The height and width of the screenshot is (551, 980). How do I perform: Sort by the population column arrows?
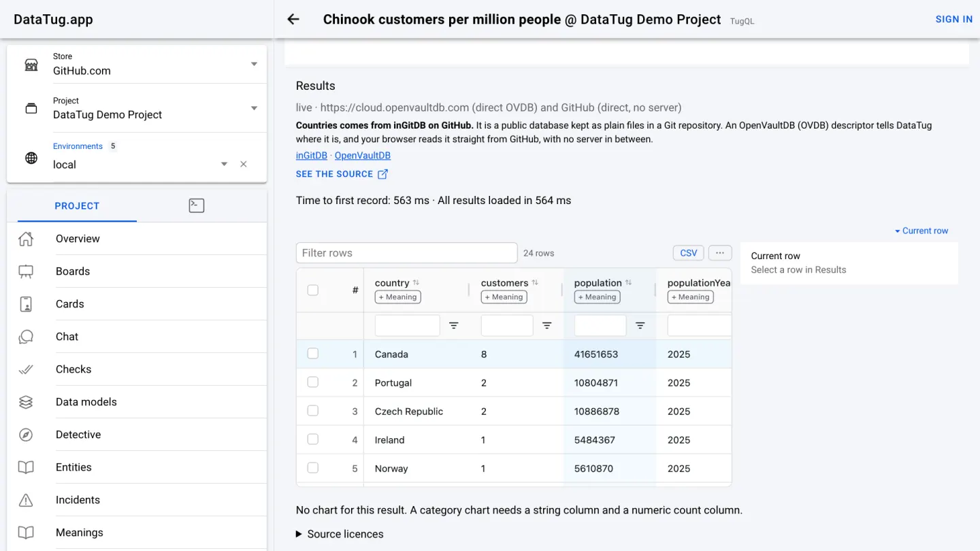click(629, 282)
